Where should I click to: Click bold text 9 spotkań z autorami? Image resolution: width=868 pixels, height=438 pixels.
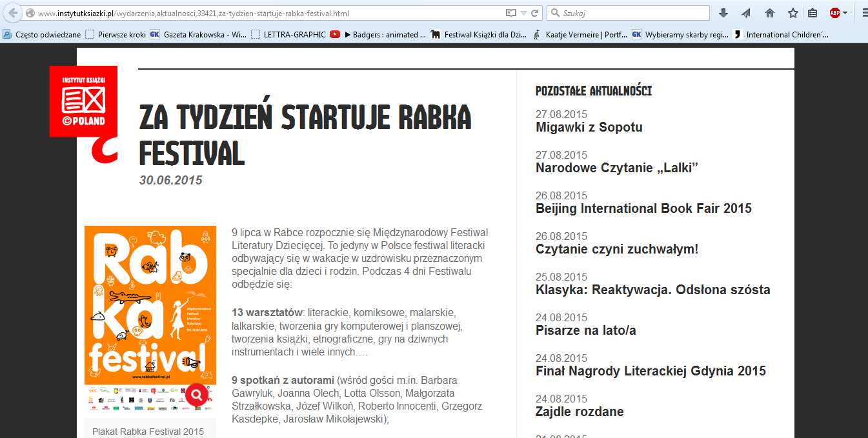click(283, 379)
